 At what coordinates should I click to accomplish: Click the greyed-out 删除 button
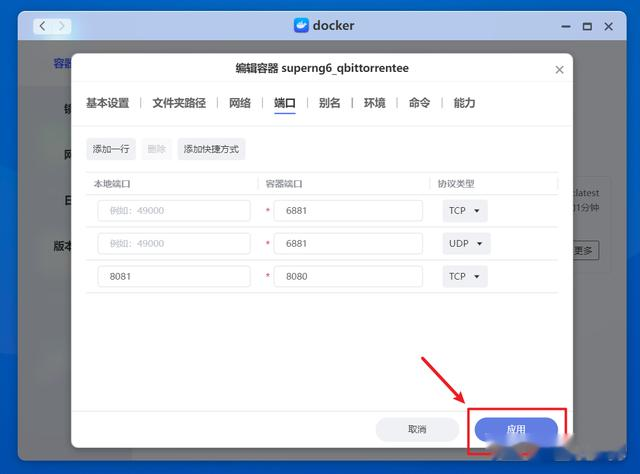tap(157, 149)
